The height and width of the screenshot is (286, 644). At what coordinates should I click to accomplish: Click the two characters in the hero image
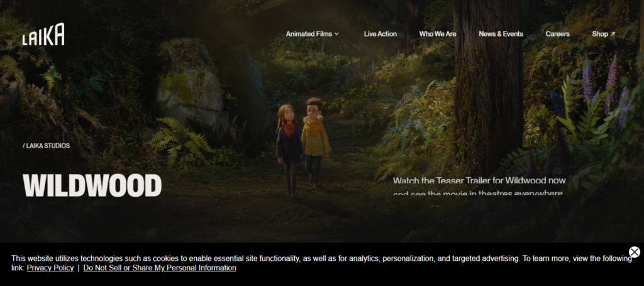303,147
